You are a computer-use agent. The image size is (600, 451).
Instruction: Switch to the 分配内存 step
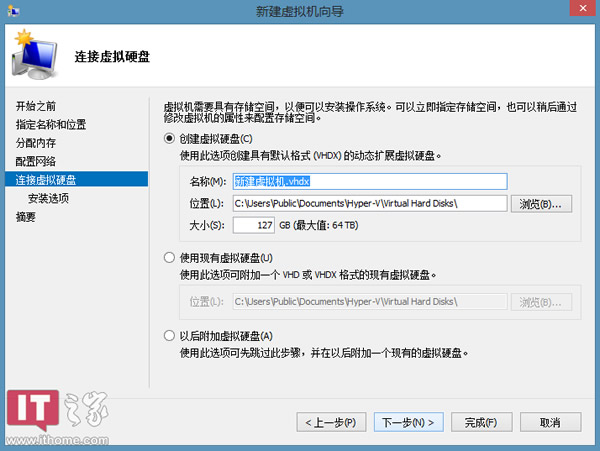36,143
